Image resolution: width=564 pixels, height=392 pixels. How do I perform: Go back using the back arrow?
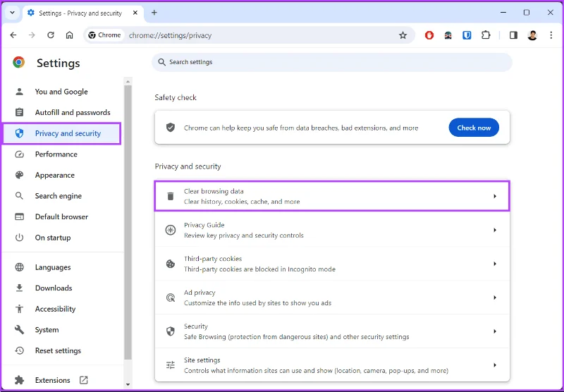tap(13, 35)
